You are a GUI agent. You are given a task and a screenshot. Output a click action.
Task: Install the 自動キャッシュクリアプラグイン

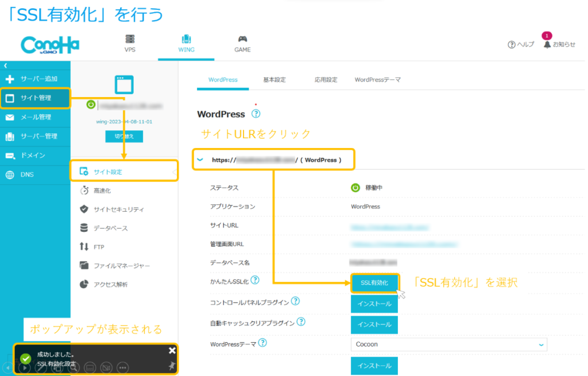click(x=374, y=325)
